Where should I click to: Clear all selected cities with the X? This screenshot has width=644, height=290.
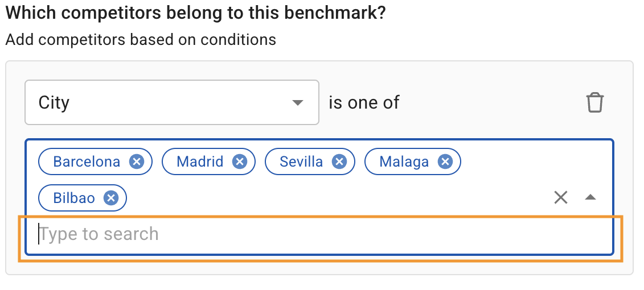[x=561, y=197]
